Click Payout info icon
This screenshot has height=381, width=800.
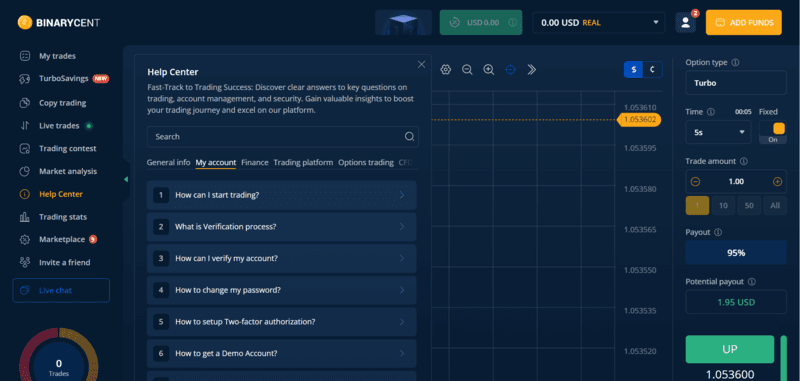click(718, 233)
